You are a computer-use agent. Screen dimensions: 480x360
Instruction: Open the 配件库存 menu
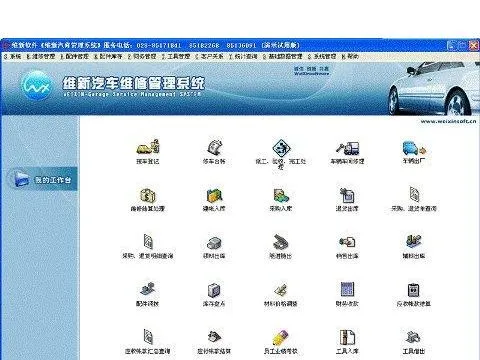(108, 57)
